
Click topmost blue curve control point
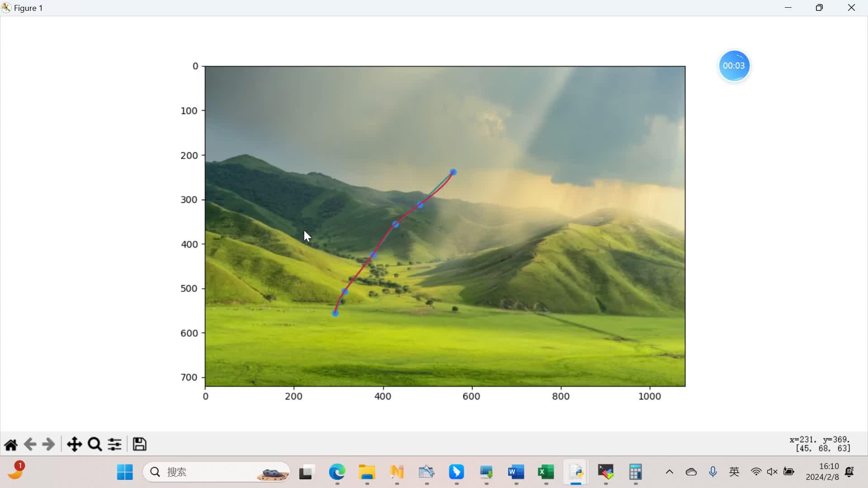(x=453, y=172)
